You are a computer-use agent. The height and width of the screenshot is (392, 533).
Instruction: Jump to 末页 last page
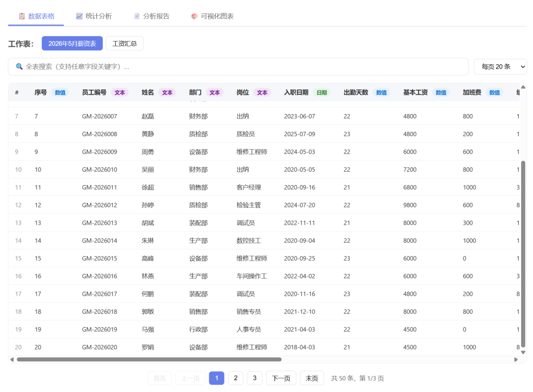click(312, 378)
